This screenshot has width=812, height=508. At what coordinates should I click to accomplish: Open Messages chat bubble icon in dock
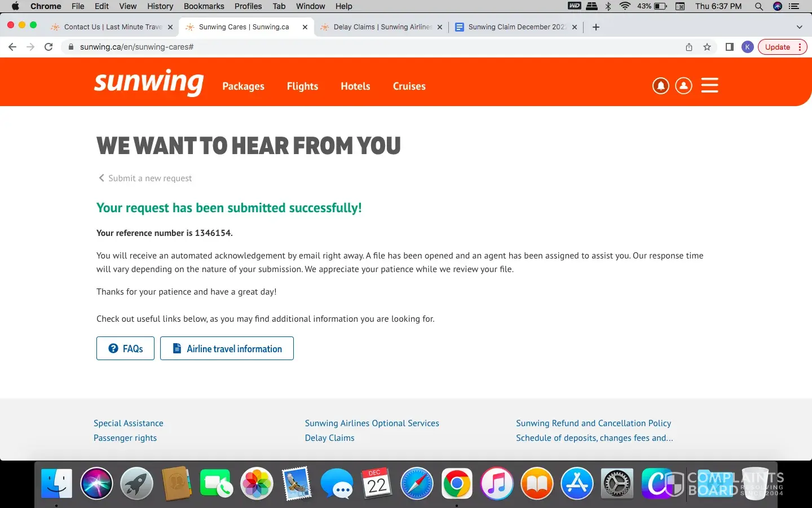coord(337,484)
